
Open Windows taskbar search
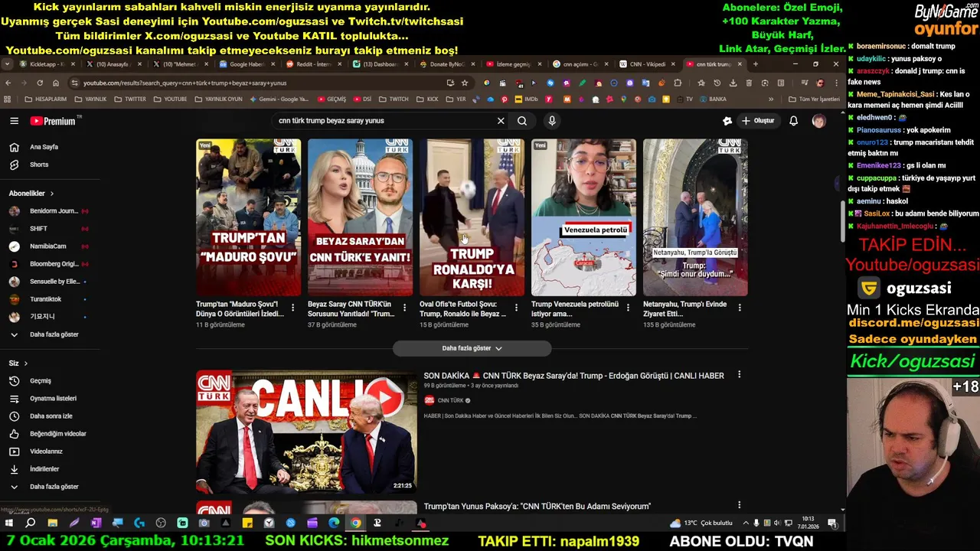(31, 523)
